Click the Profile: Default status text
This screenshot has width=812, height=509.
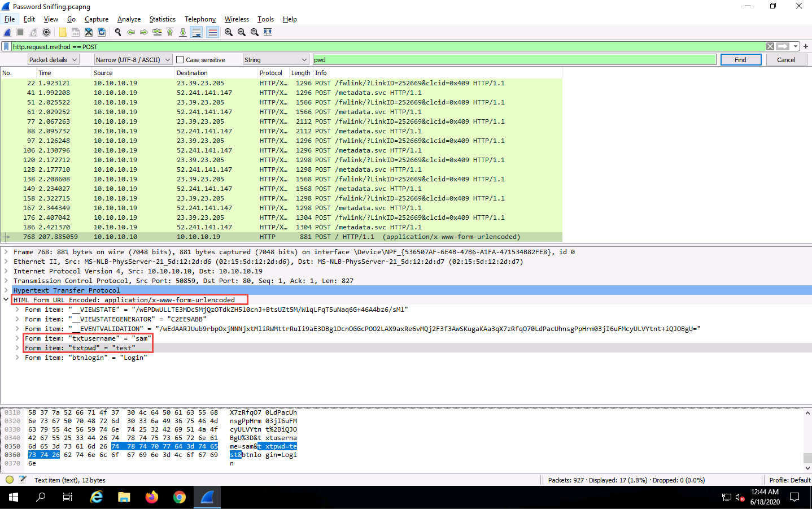789,480
